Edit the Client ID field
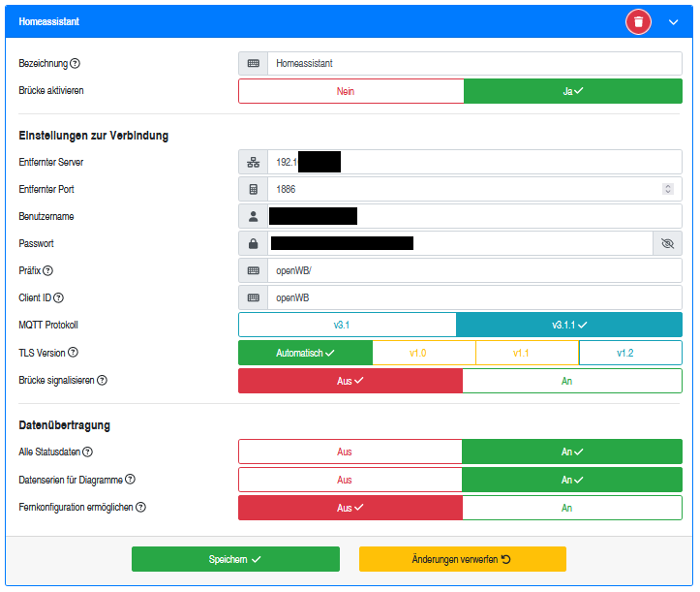This screenshot has width=700, height=592. (474, 298)
